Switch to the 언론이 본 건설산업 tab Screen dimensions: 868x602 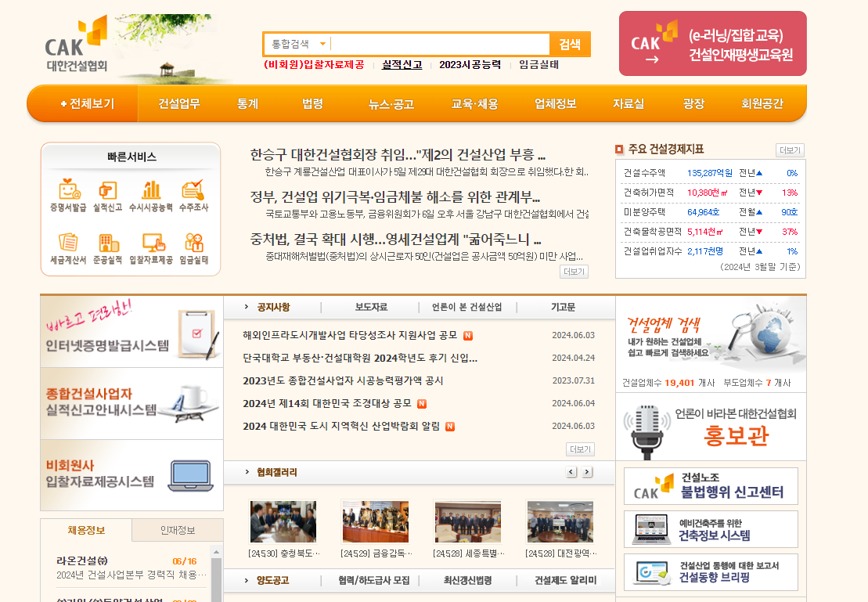click(x=466, y=307)
